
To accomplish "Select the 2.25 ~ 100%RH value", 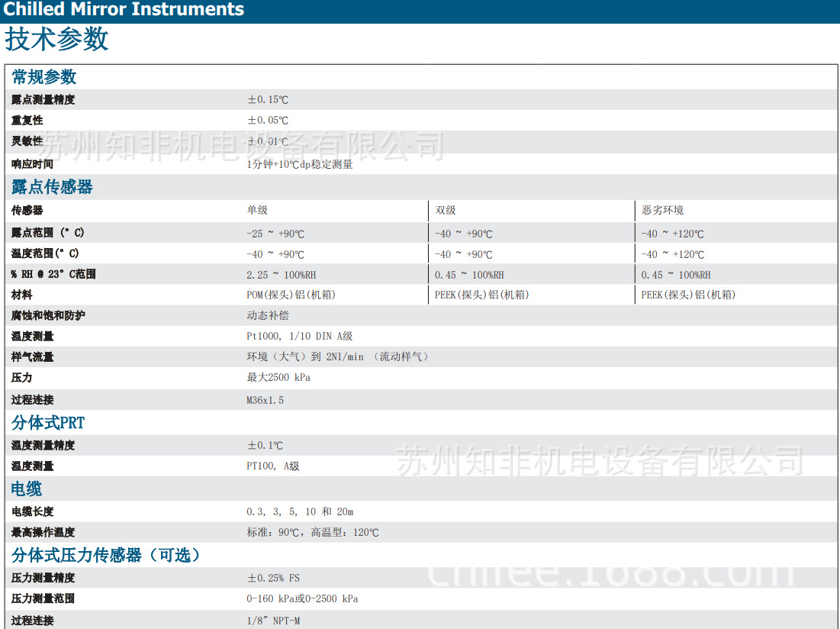I will [x=282, y=275].
